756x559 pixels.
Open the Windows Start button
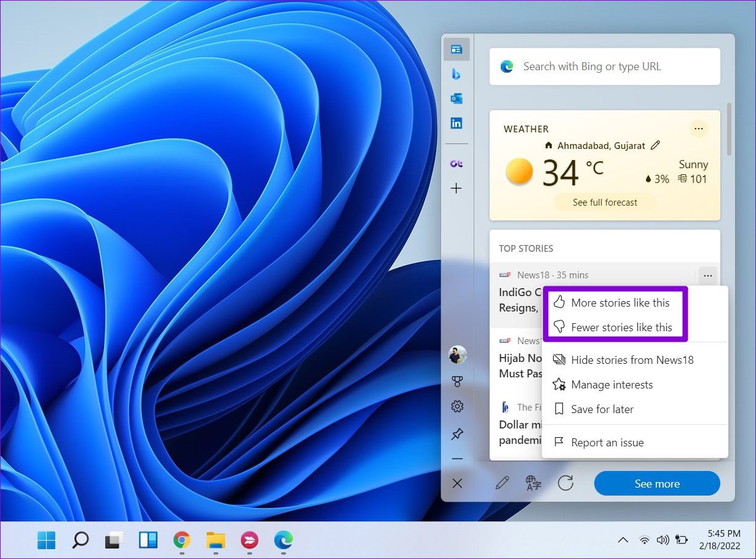(x=46, y=540)
